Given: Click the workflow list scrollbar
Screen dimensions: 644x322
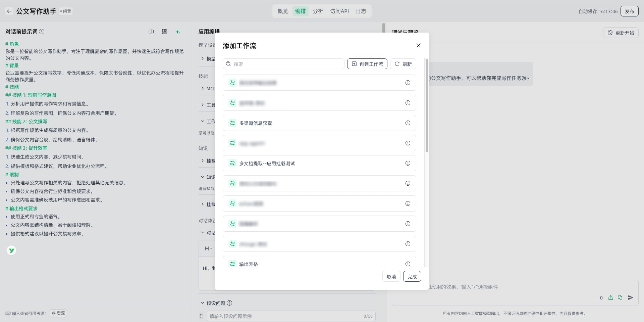Looking at the screenshot, I should tap(427, 106).
